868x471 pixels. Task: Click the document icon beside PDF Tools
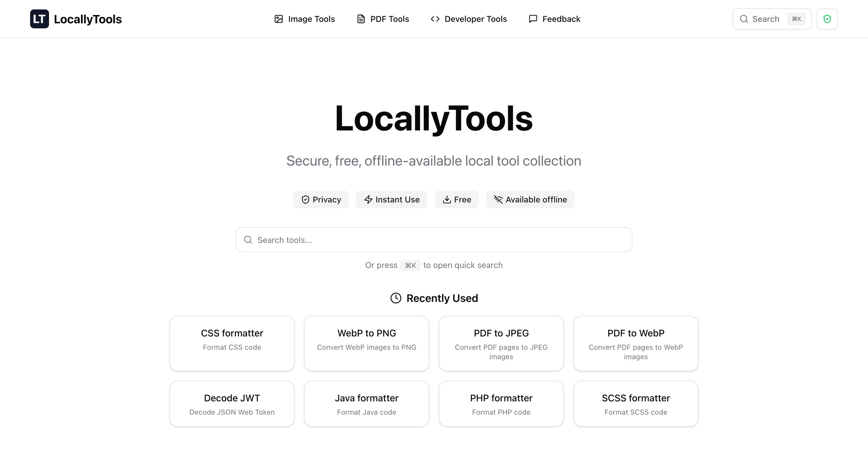pyautogui.click(x=360, y=19)
